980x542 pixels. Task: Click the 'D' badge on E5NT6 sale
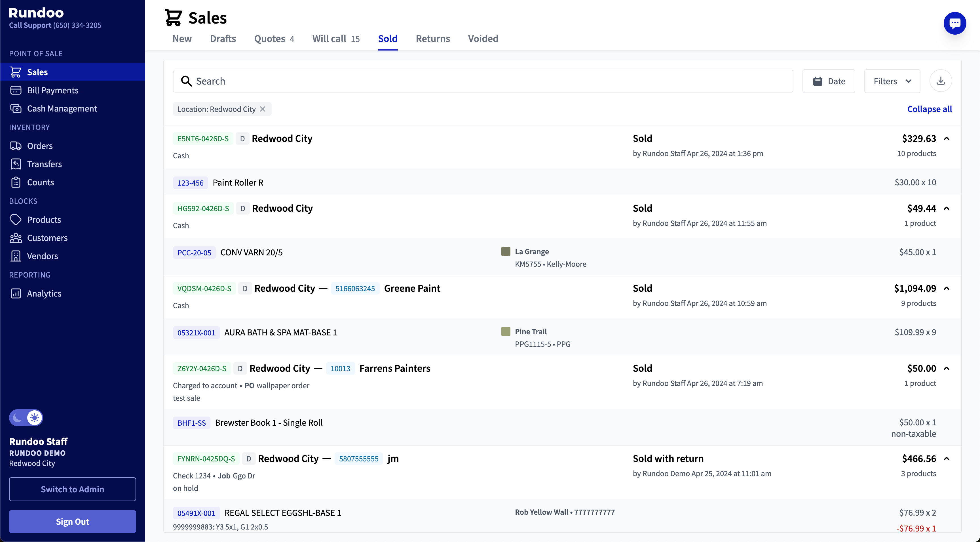pyautogui.click(x=242, y=138)
